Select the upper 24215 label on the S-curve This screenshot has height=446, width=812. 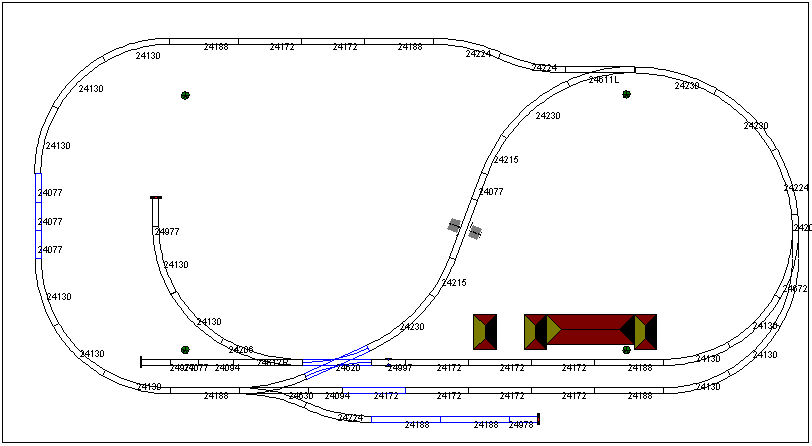(506, 161)
